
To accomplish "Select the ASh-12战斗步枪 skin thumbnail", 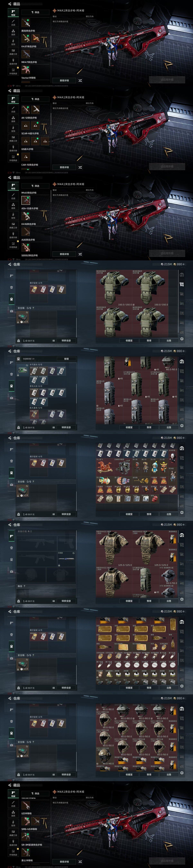I will tap(26, 216).
